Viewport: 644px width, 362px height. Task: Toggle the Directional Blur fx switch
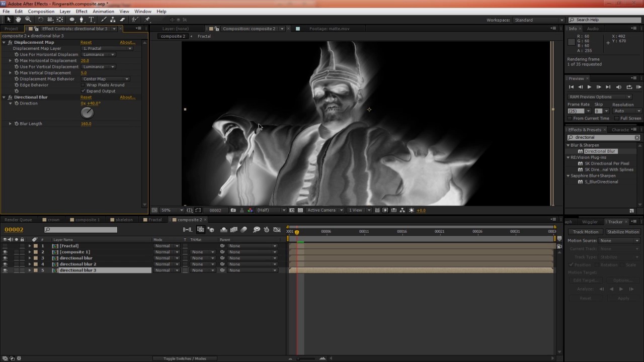(x=10, y=97)
